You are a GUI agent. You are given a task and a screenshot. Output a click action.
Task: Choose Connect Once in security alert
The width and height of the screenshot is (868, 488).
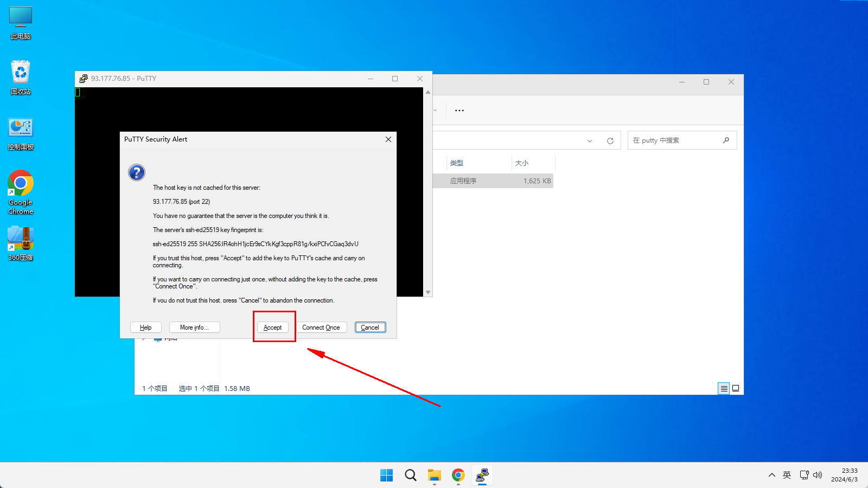pyautogui.click(x=321, y=328)
